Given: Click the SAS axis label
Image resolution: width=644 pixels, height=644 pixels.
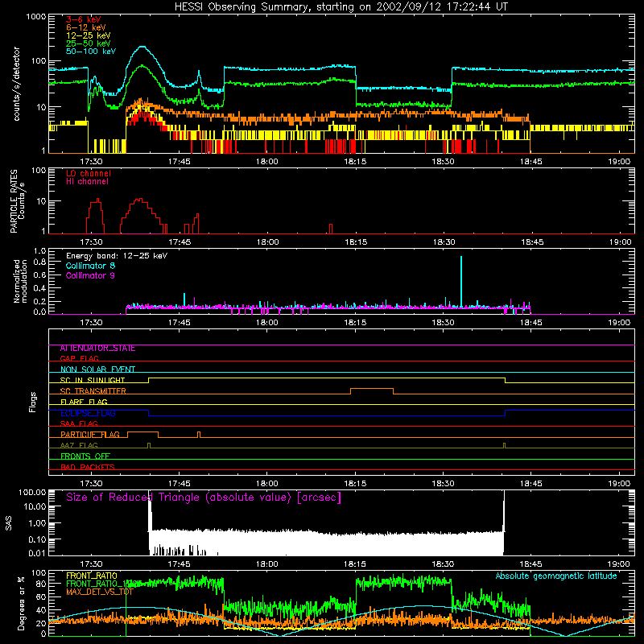Looking at the screenshot, I should pos(9,523).
